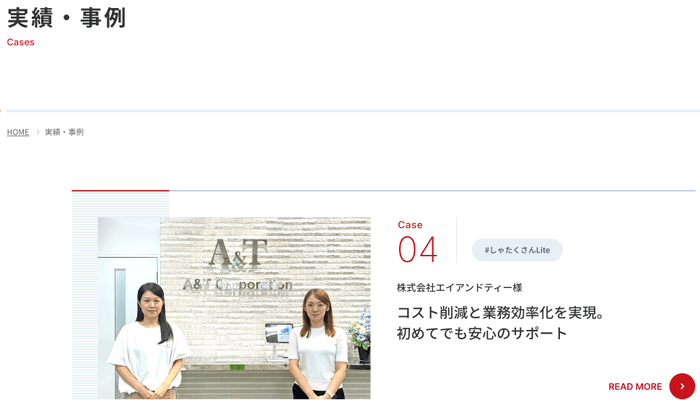The height and width of the screenshot is (400, 700).
Task: Click the red Cases subtitle text
Action: pyautogui.click(x=21, y=42)
